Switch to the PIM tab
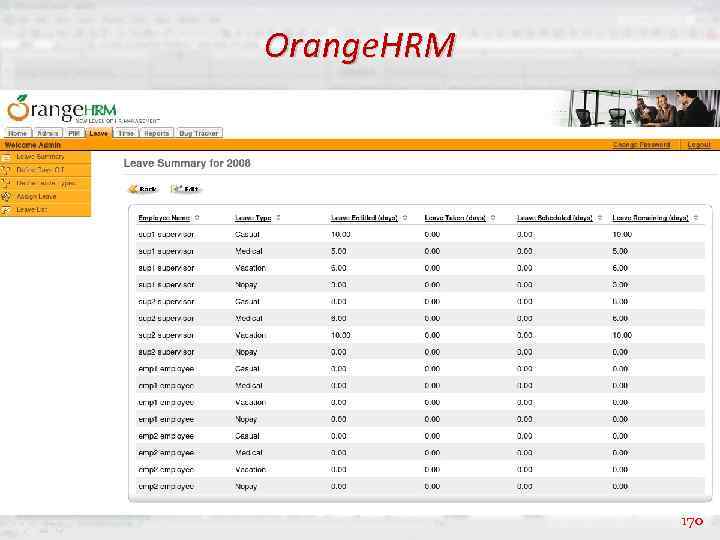 pyautogui.click(x=74, y=133)
